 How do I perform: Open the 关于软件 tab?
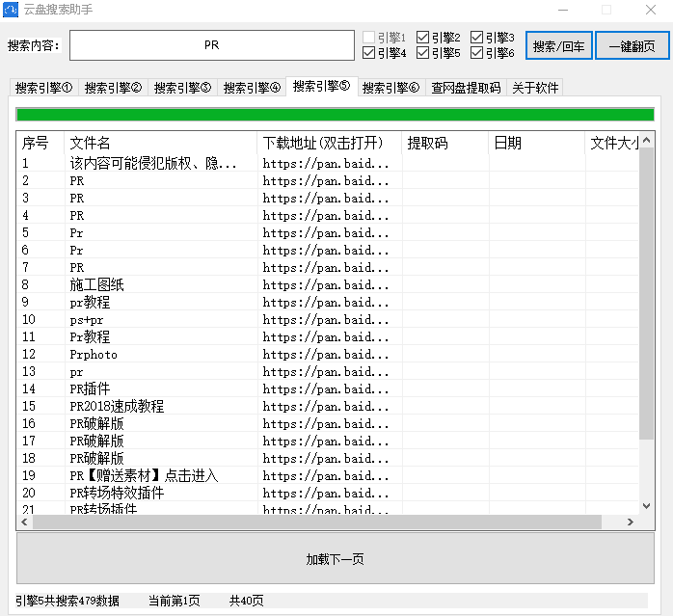pos(535,88)
